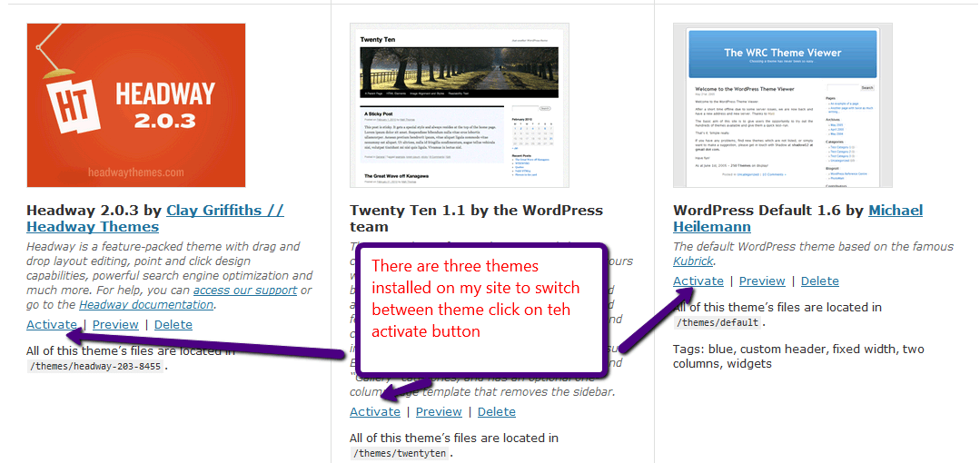Click the 'WordPress Default 1.6 by' heading text
This screenshot has width=980, height=463.
click(769, 210)
